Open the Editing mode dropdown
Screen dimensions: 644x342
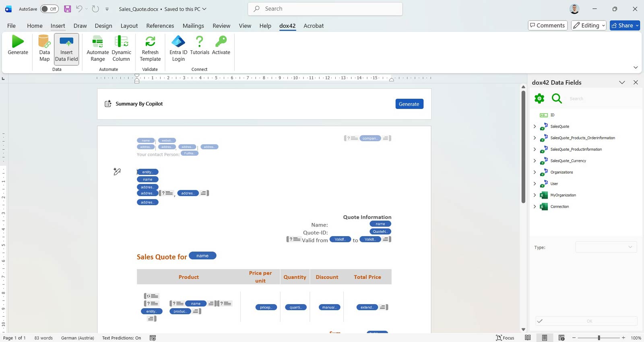click(x=589, y=25)
